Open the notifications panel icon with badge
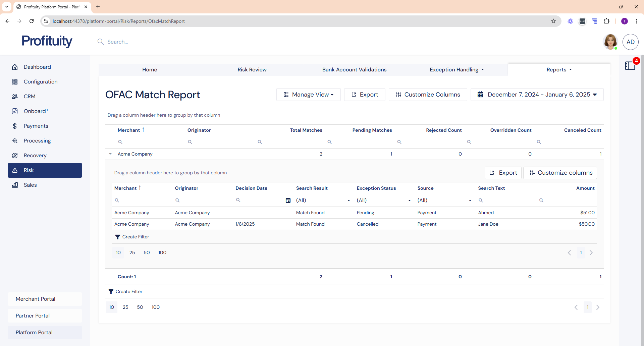644x346 pixels. point(630,65)
